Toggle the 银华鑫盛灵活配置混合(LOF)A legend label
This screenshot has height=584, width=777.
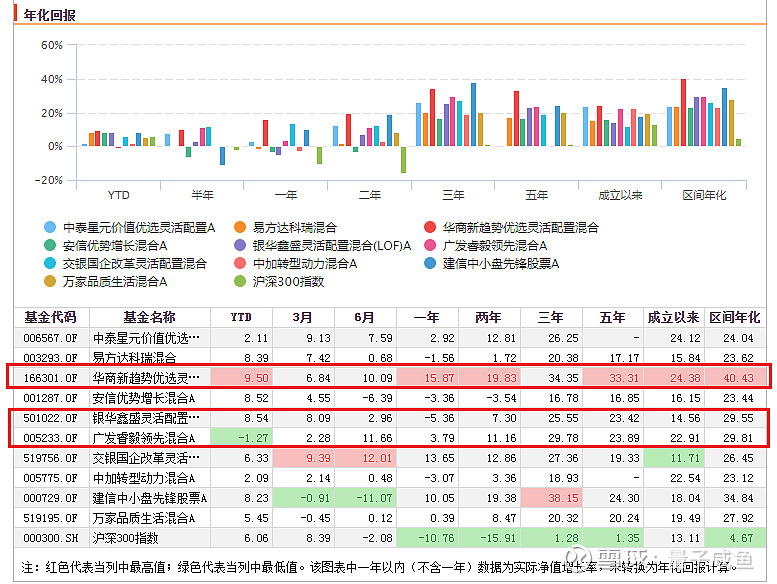point(332,245)
